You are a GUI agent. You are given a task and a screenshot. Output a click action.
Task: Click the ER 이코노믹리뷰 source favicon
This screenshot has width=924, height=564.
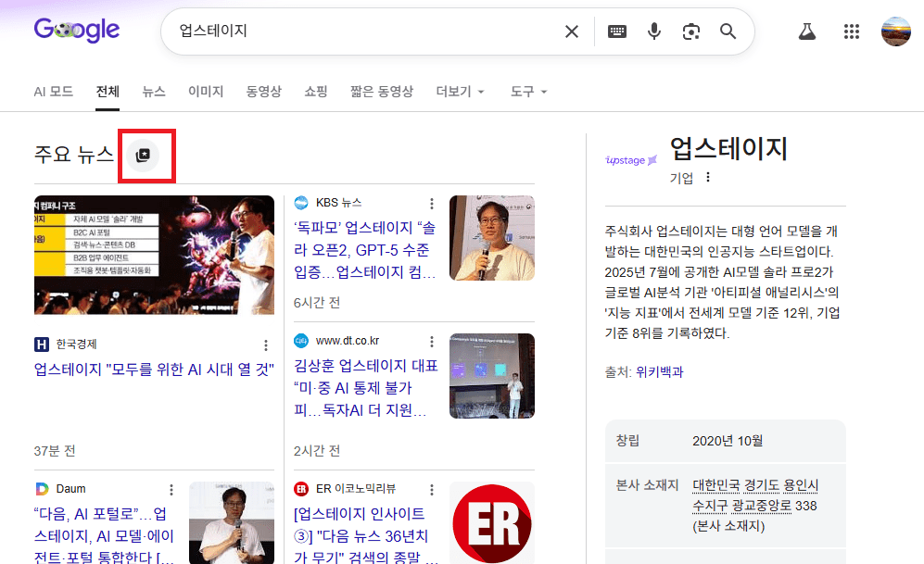pos(301,489)
